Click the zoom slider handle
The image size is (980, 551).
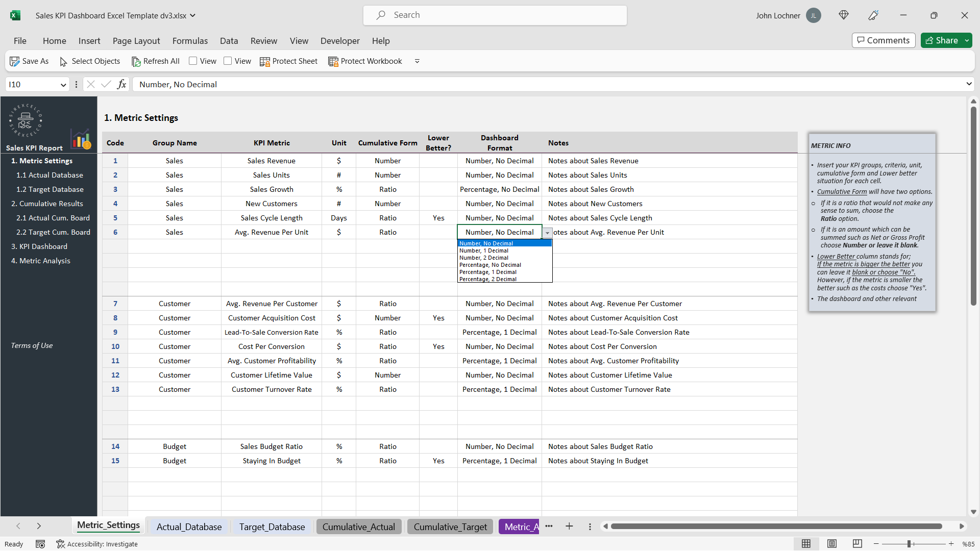pyautogui.click(x=909, y=544)
